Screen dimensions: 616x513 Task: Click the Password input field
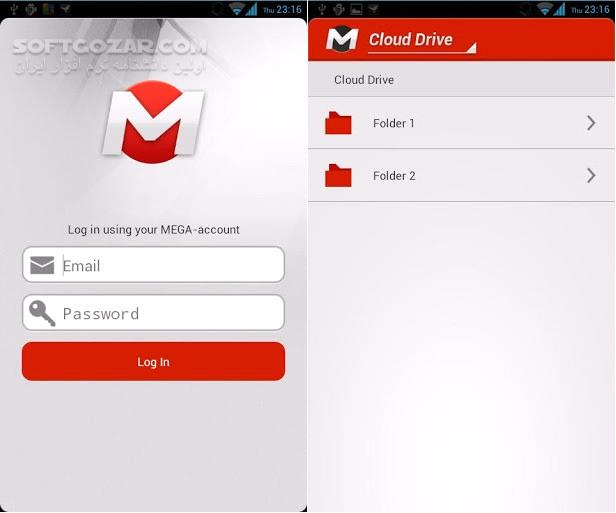pos(153,313)
